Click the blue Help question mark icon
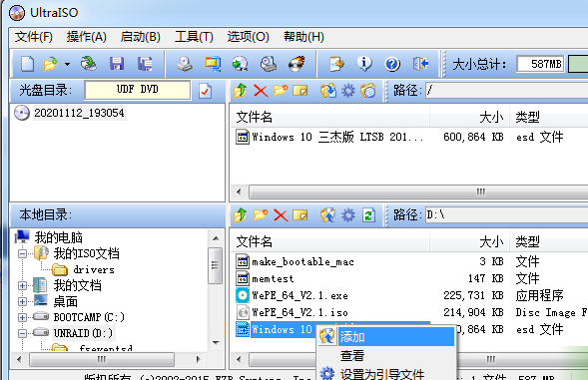 pos(392,64)
